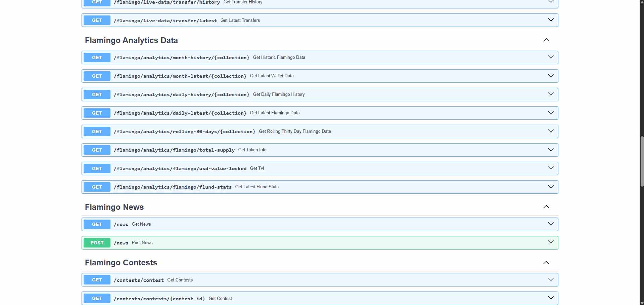Click GET badge for month-history
Viewport: 644px width, 305px height.
[x=97, y=58]
